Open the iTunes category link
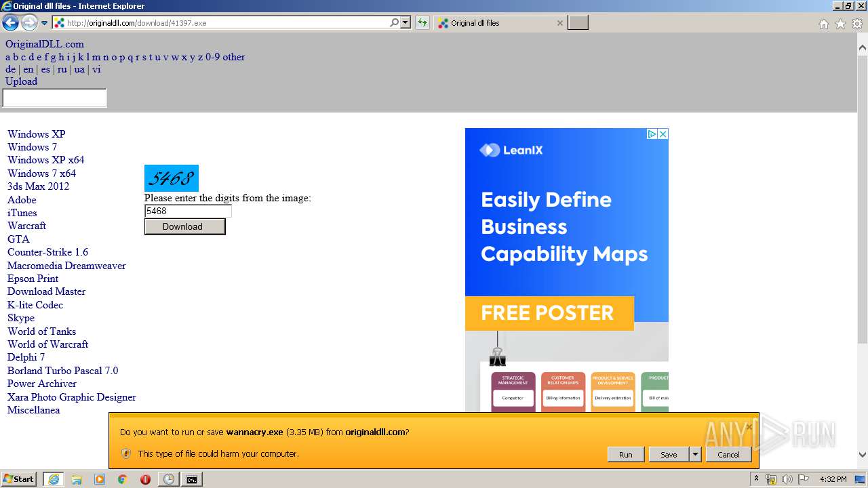Screen dimensions: 868x488 [22, 213]
